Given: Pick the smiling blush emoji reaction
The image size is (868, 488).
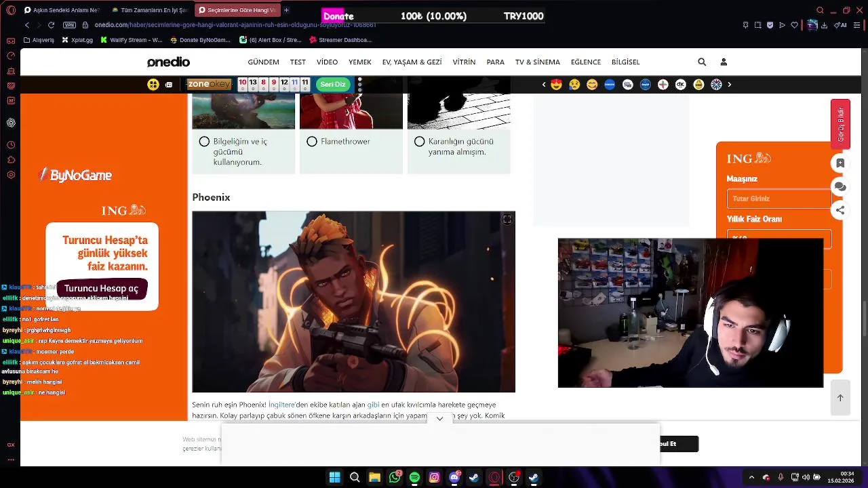Looking at the screenshot, I should [592, 85].
